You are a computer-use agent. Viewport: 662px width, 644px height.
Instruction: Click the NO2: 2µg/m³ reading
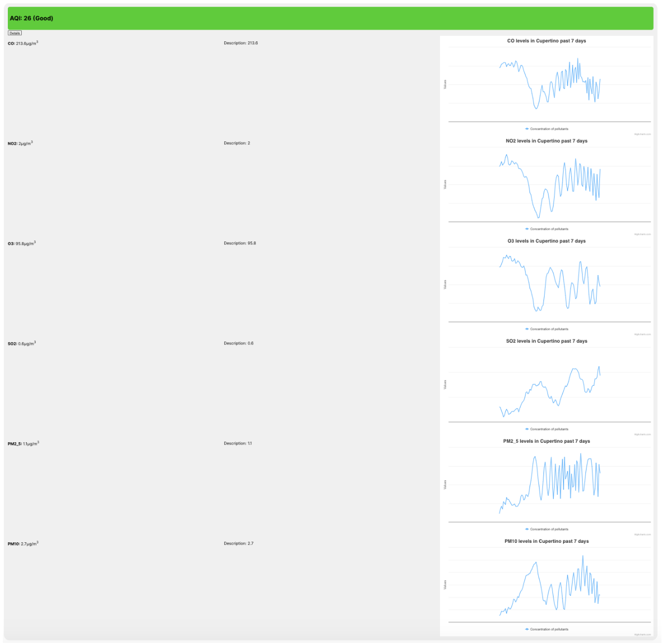[x=20, y=143]
